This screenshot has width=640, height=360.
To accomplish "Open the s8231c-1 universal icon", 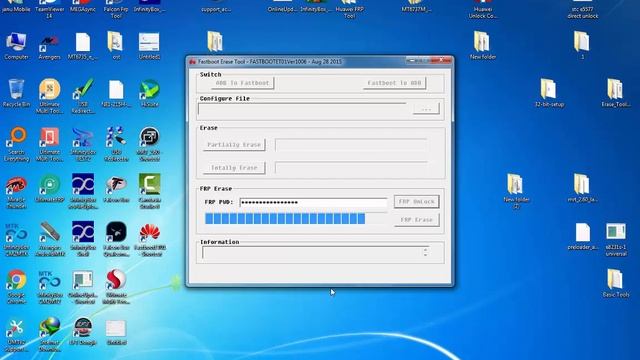I will point(616,231).
